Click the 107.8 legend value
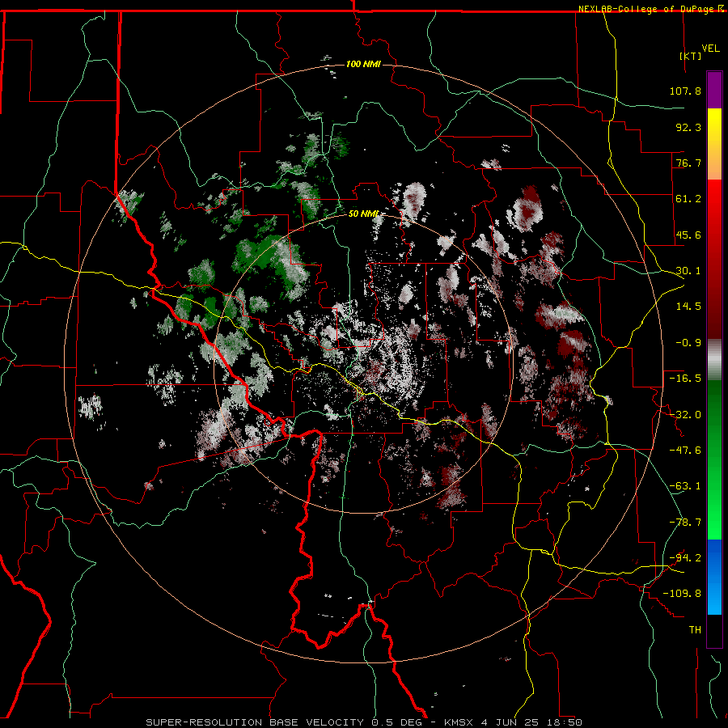 coord(685,91)
